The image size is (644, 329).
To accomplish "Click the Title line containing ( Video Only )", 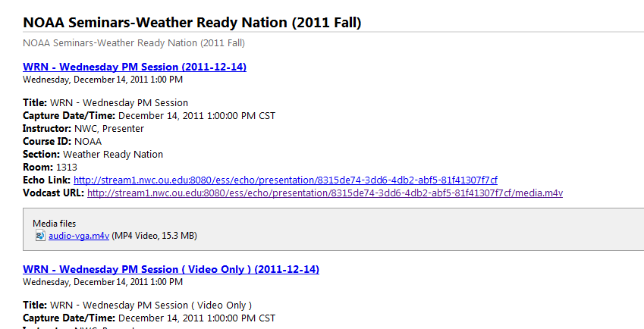I will point(137,305).
